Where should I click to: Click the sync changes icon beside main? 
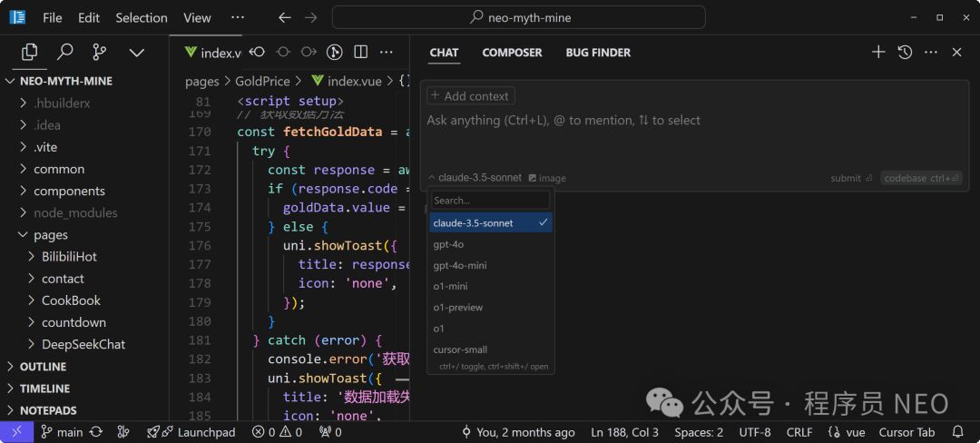96,432
